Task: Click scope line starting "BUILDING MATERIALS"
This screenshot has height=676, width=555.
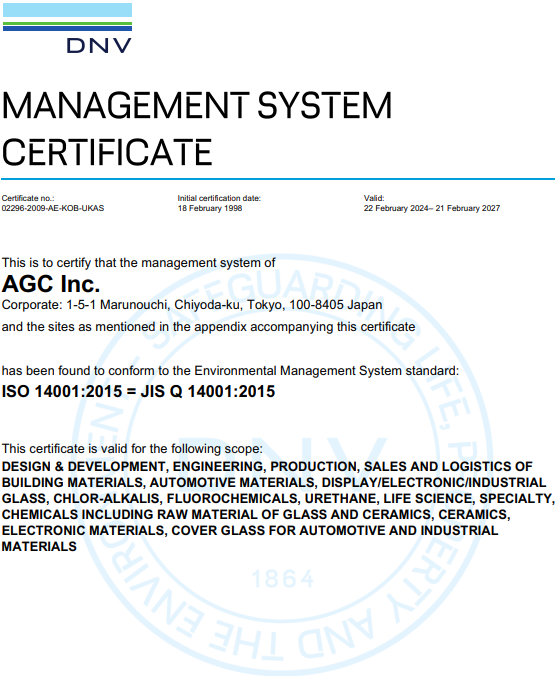Action: coord(274,482)
